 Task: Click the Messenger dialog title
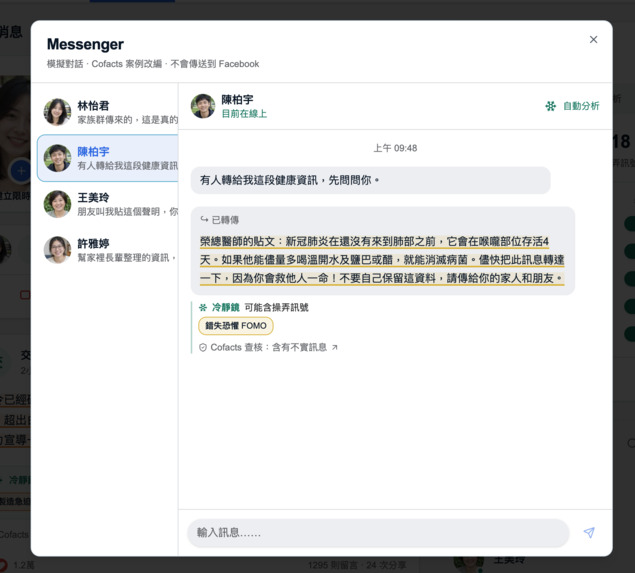(x=85, y=44)
